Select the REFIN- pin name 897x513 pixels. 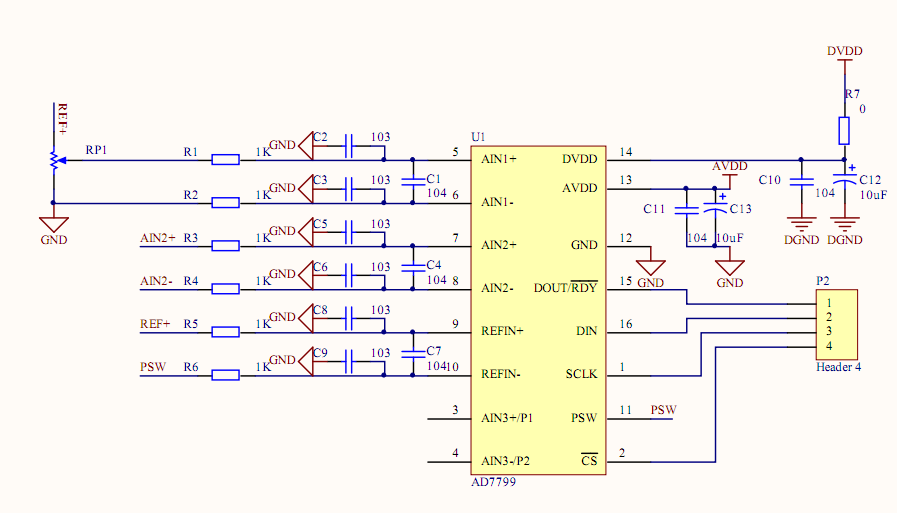click(x=501, y=374)
